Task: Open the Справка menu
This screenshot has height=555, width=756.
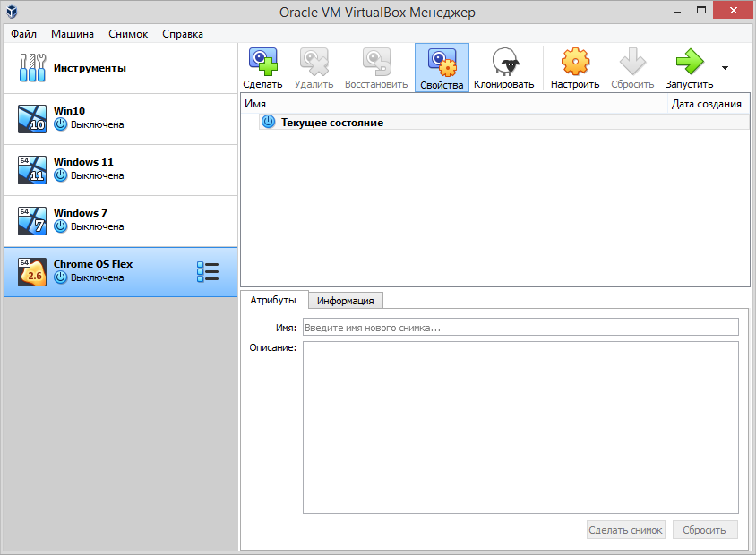Action: [182, 34]
